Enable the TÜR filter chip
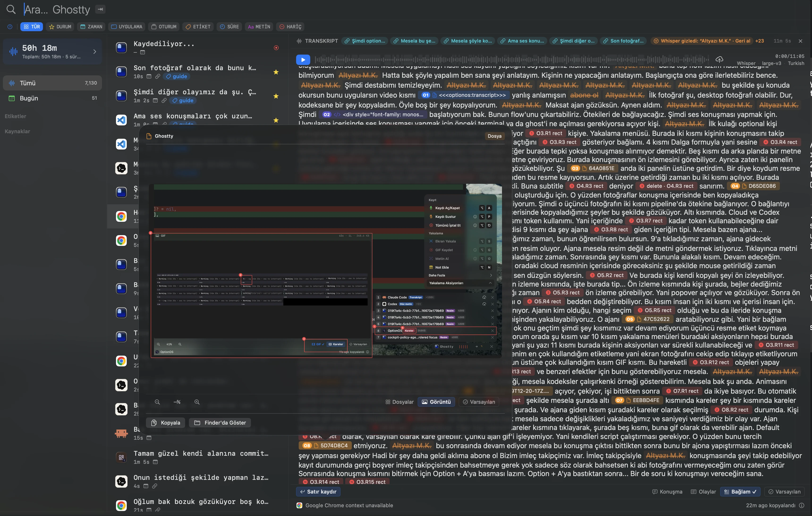The image size is (812, 516). (32, 27)
